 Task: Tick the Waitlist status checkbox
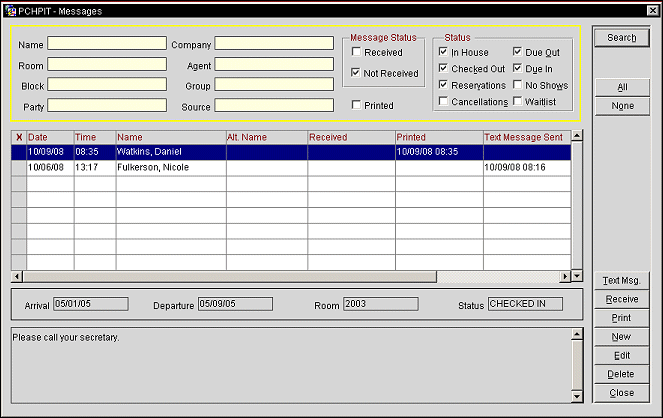[x=518, y=101]
